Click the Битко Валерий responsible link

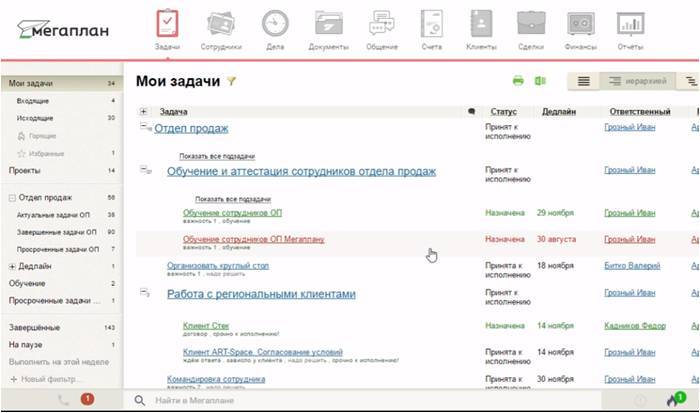pos(630,266)
